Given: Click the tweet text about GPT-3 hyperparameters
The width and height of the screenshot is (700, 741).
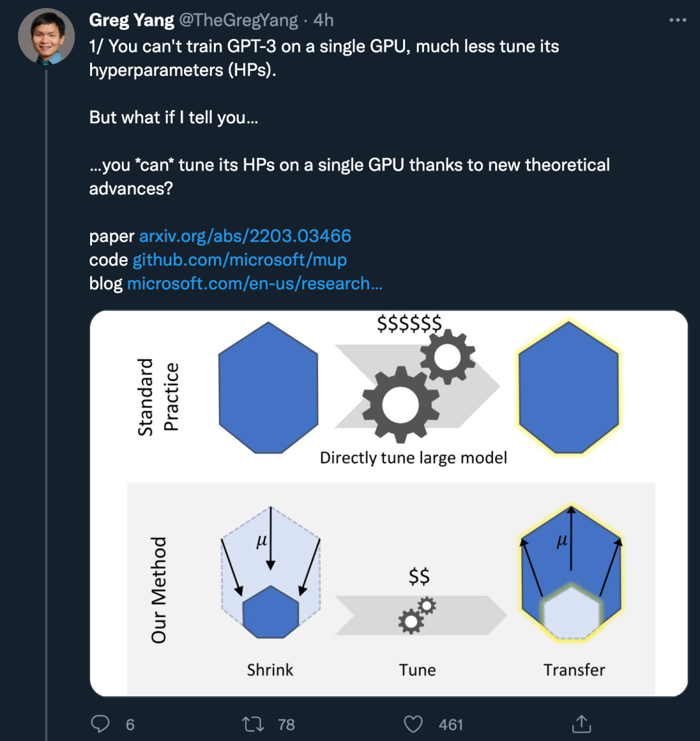Looking at the screenshot, I should (x=324, y=58).
